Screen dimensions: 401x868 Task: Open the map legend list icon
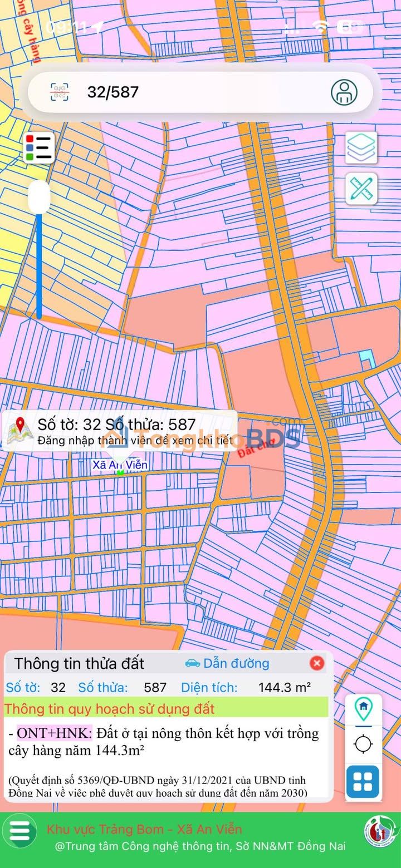[39, 148]
